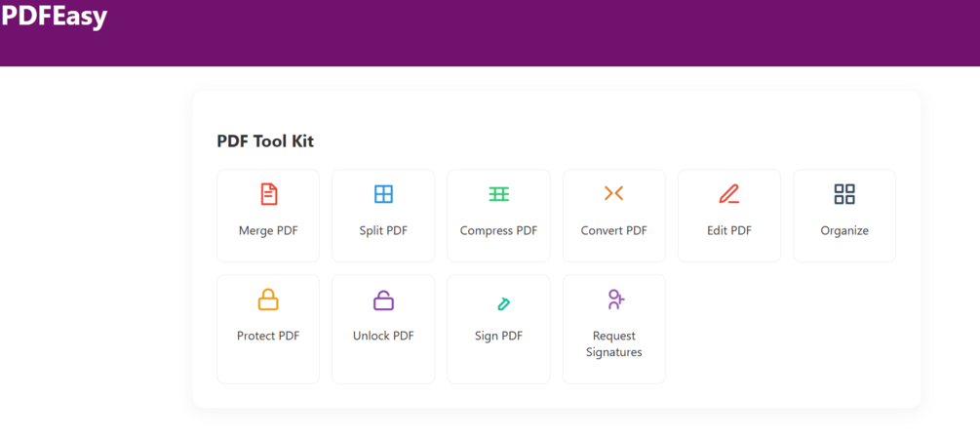This screenshot has height=439, width=980.
Task: Click the PDF Tool Kit heading
Action: click(x=265, y=141)
